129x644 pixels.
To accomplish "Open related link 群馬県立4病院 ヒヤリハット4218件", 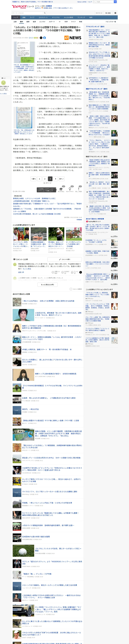I will [x=34, y=198].
